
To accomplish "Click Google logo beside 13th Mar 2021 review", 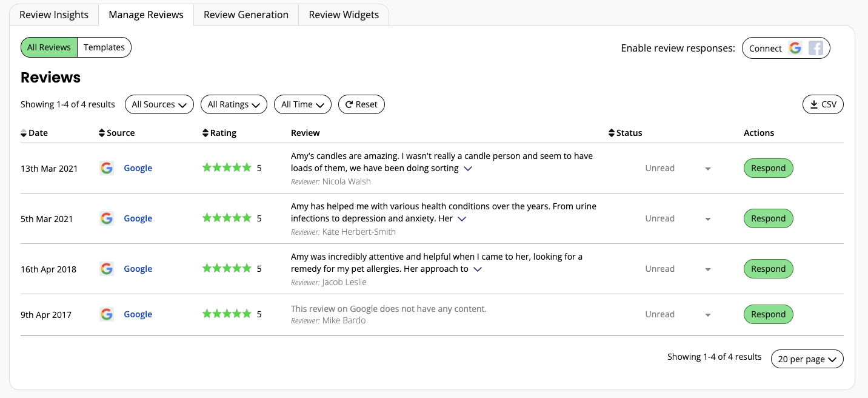I will [107, 168].
